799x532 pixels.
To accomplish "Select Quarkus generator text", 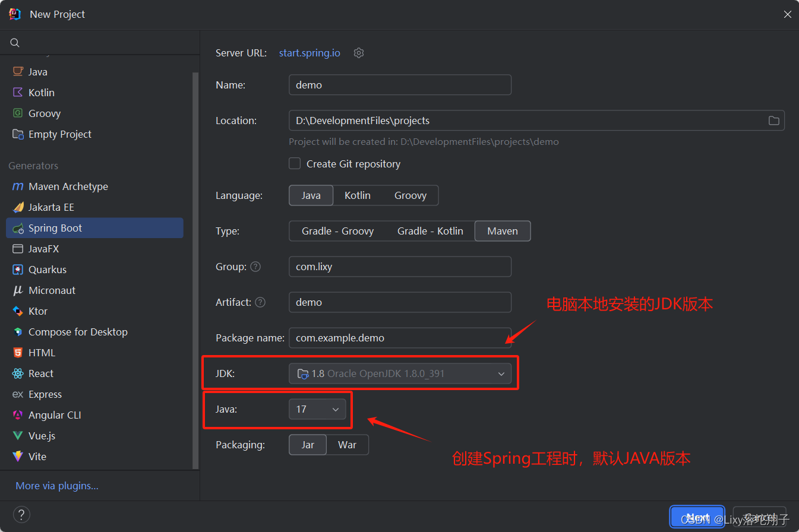I will click(x=48, y=270).
